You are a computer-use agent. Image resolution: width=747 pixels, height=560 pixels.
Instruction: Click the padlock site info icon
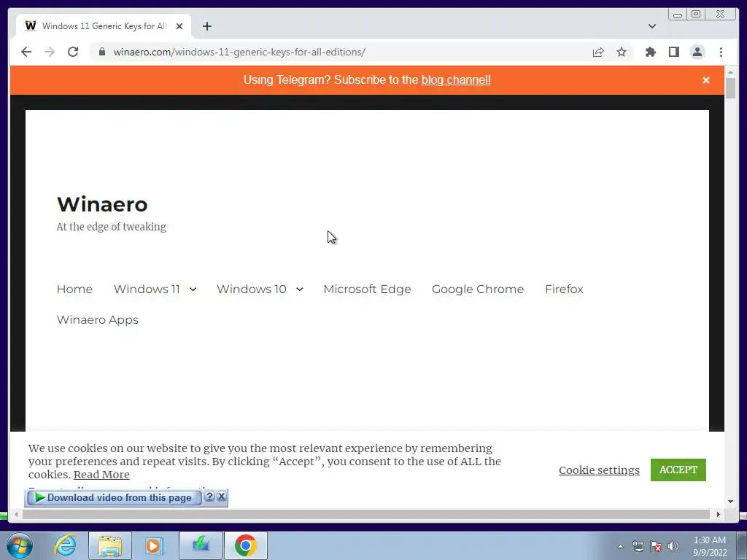[x=102, y=52]
